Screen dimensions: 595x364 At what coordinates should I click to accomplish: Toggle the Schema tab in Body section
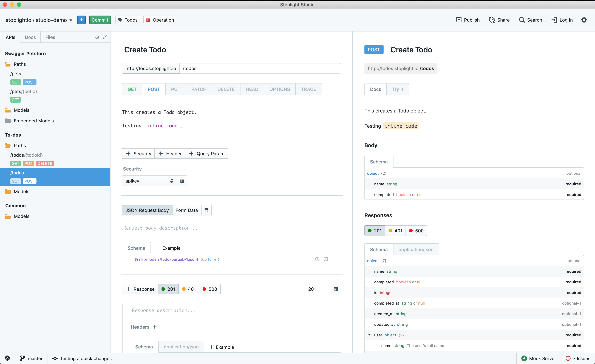[379, 162]
